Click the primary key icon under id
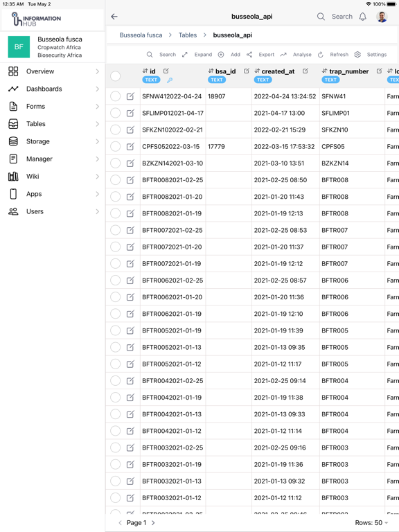 (x=170, y=80)
